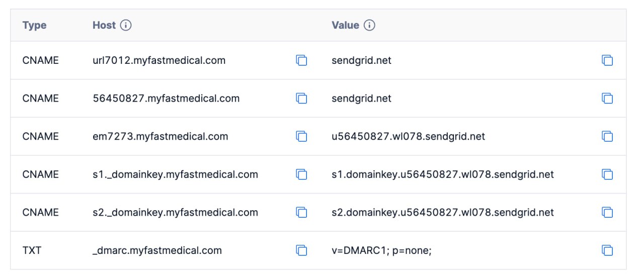The width and height of the screenshot is (644, 279).
Task: Copy sendgrid.net value in 56450827 row
Action: coord(607,99)
